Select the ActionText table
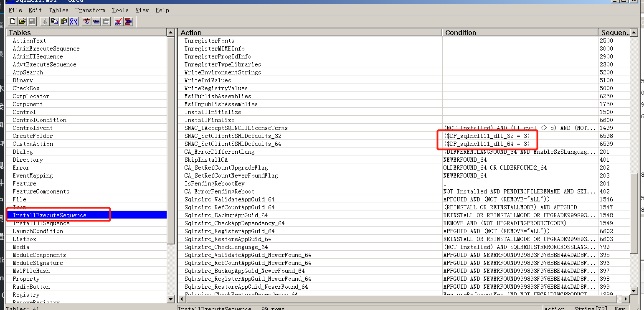The height and width of the screenshot is (310, 644). (86, 41)
